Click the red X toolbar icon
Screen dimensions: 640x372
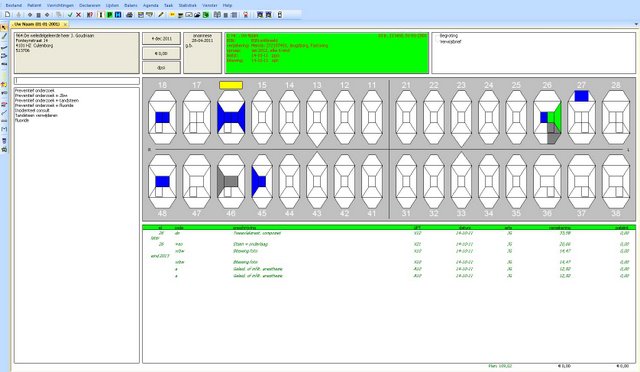pyautogui.click(x=78, y=15)
